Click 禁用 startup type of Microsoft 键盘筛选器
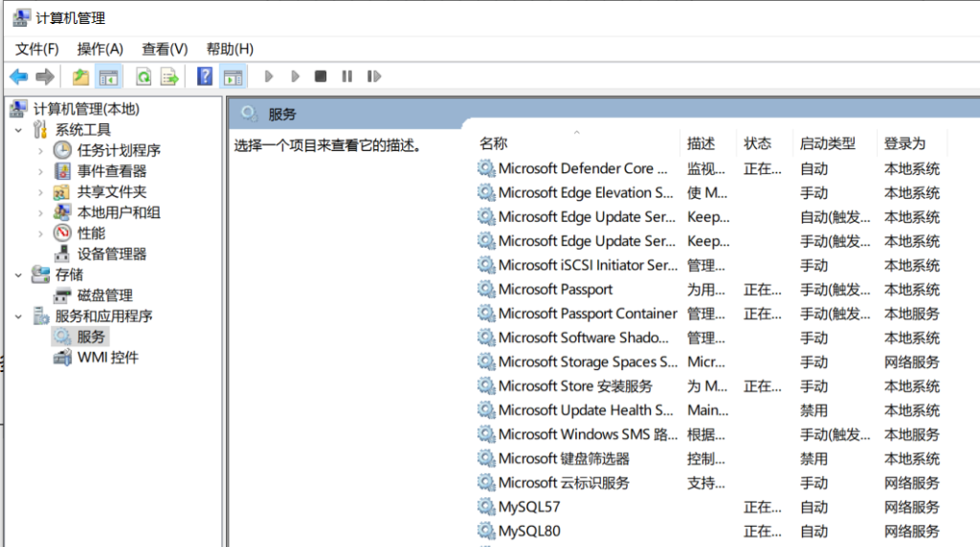980x547 pixels. [813, 459]
